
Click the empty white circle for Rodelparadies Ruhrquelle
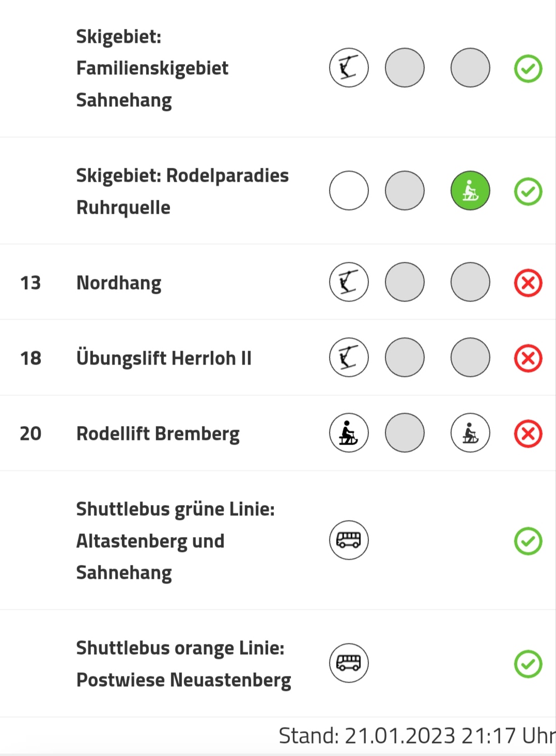[x=349, y=191]
